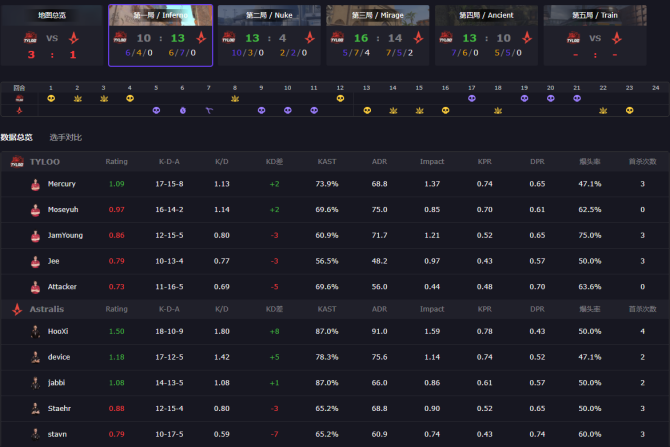Open device's player profile link
The height and width of the screenshot is (447, 670).
[x=59, y=357]
